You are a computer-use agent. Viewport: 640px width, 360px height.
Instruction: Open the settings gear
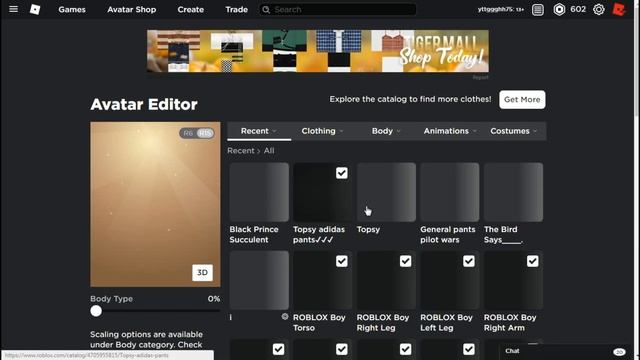click(x=598, y=9)
